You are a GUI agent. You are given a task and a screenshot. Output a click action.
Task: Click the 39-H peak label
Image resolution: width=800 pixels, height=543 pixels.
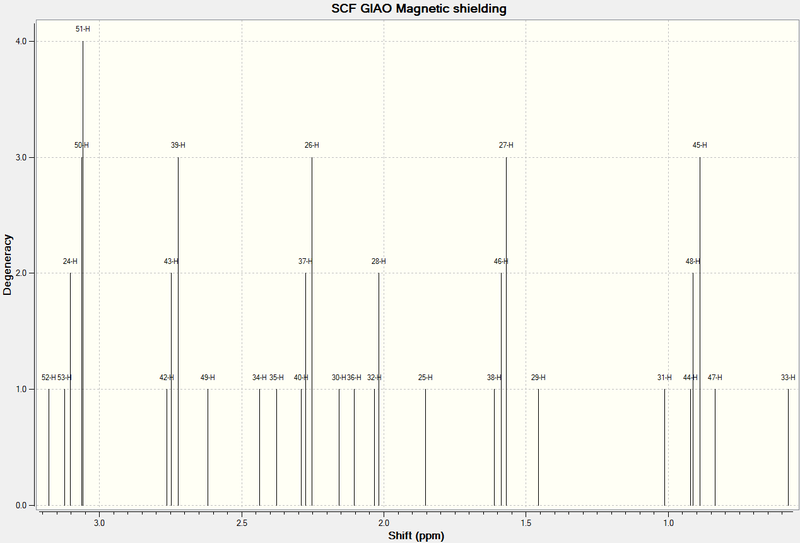178,145
